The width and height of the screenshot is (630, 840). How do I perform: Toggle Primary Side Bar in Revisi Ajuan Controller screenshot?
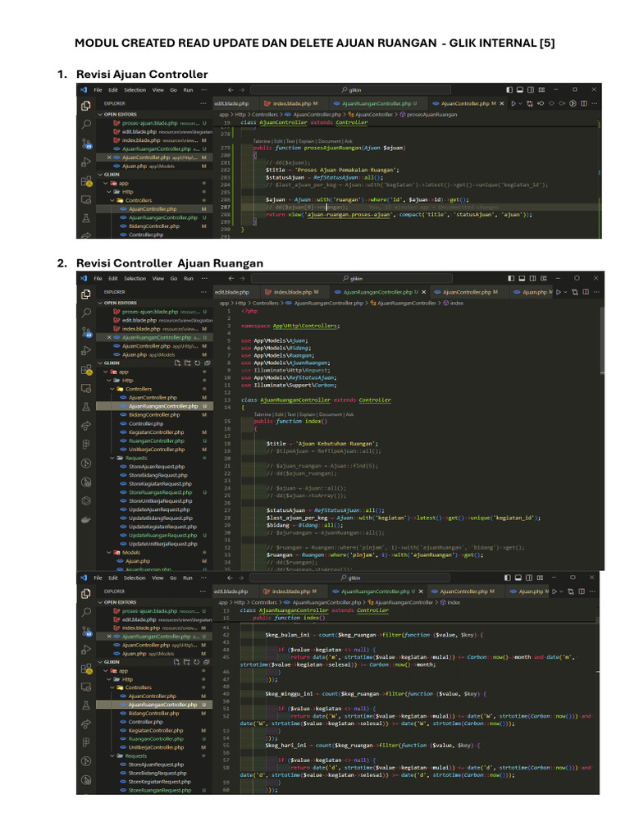click(509, 89)
